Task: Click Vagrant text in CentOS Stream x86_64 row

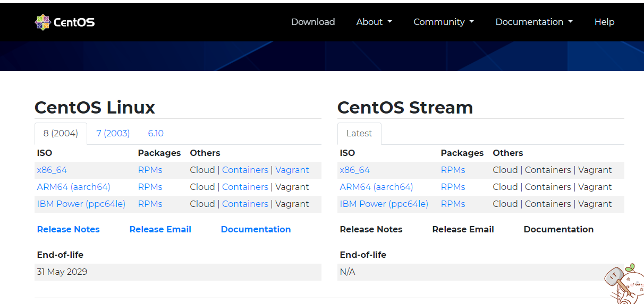Action: tap(595, 170)
